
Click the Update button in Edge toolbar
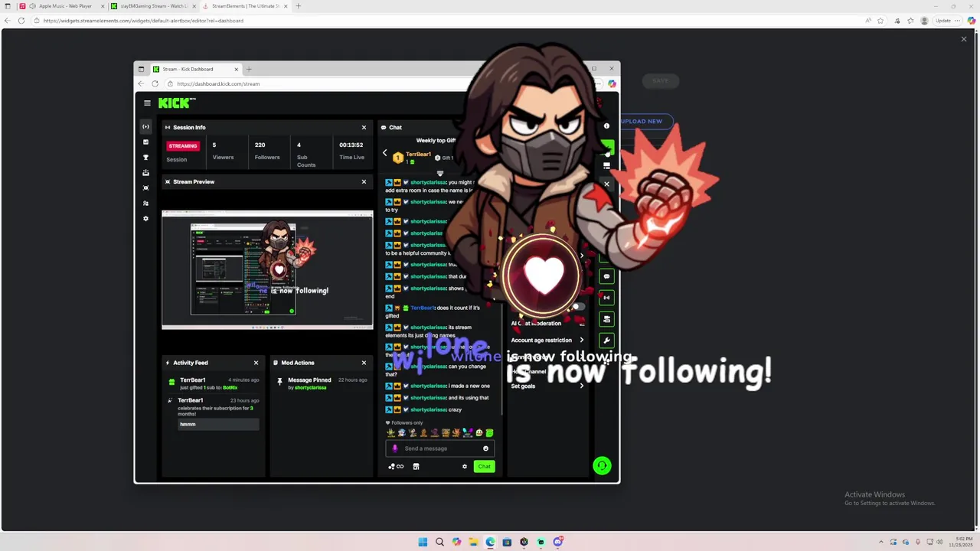(947, 21)
